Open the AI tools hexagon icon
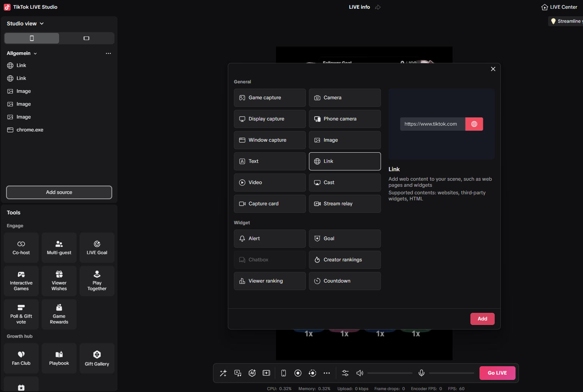Screen dimensions: 583x392 [x=252, y=373]
